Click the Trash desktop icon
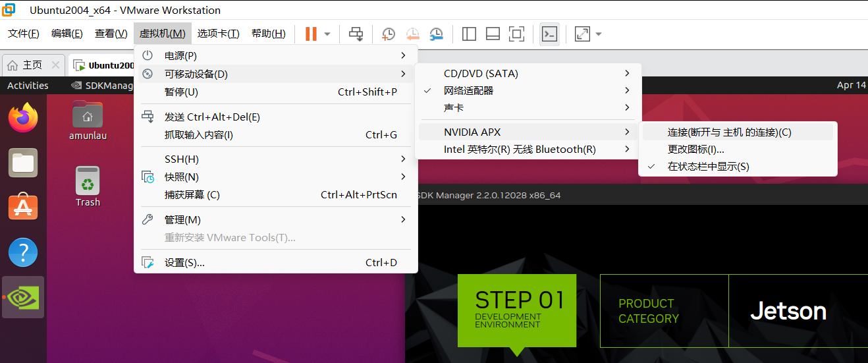 click(x=88, y=186)
